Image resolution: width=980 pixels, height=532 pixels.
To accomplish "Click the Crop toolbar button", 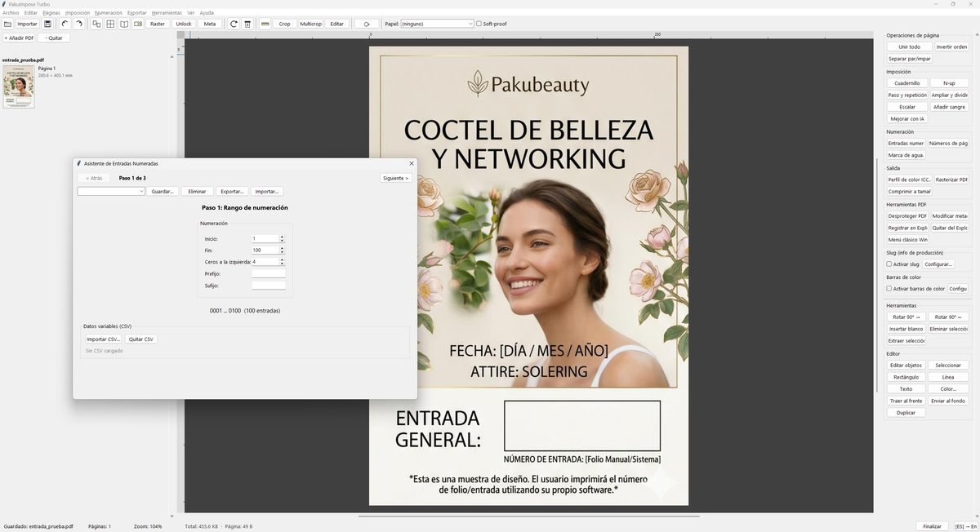I will (284, 24).
